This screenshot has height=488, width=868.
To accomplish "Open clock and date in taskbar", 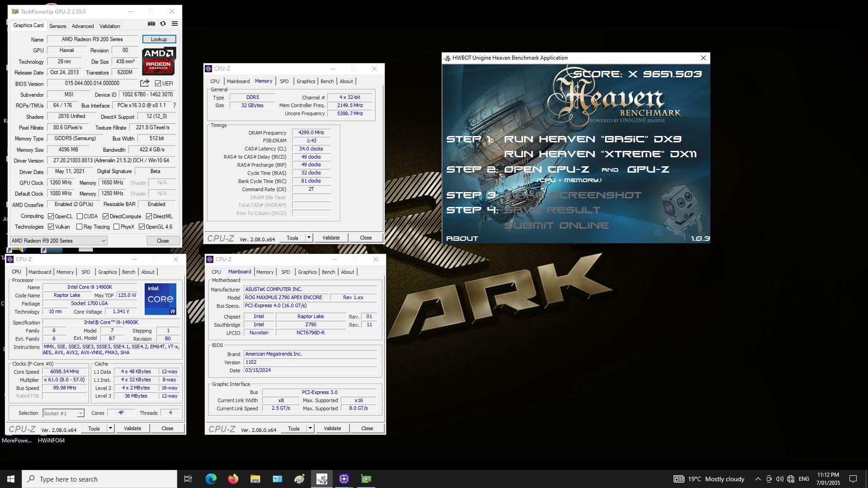I will 828,479.
